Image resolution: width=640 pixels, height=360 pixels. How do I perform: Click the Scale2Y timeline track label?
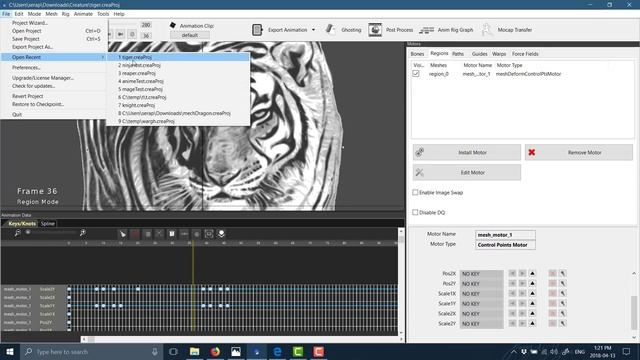pos(47,289)
